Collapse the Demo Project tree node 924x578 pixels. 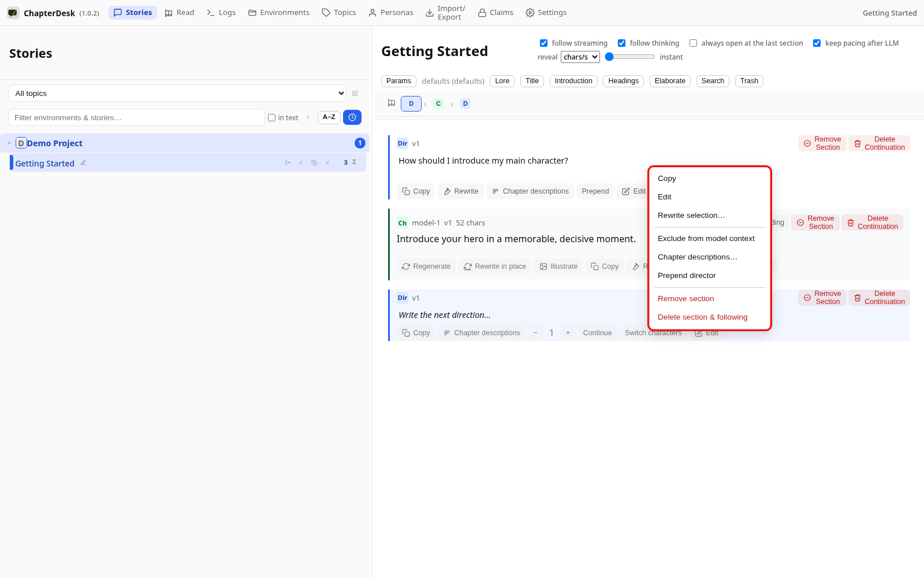pyautogui.click(x=9, y=143)
